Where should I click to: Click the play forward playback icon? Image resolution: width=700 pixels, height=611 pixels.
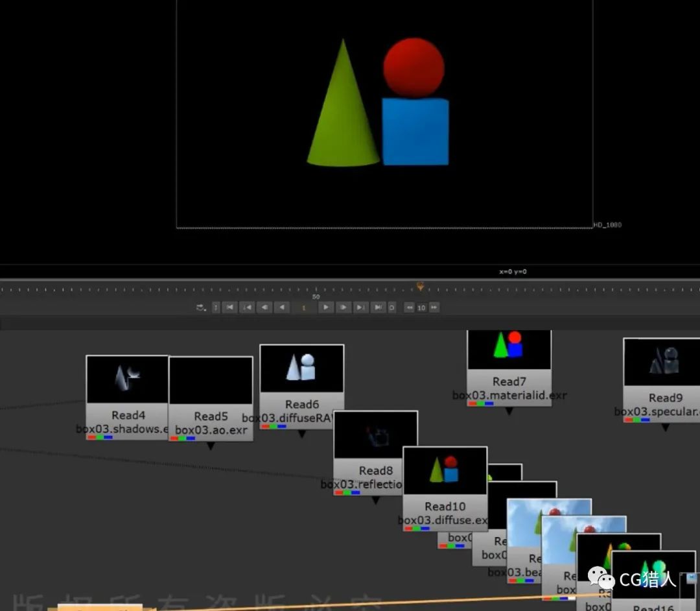326,307
